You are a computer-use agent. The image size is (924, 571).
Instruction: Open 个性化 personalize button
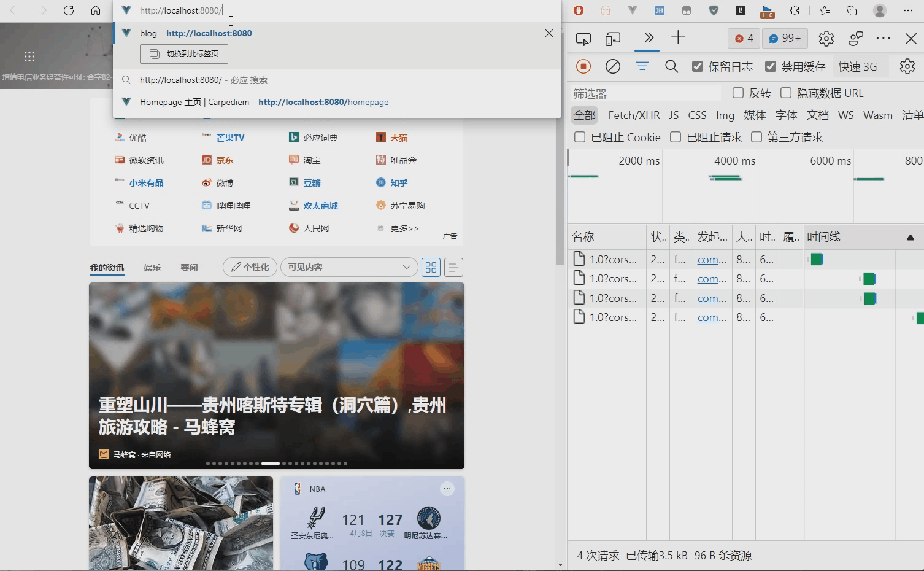pyautogui.click(x=250, y=267)
